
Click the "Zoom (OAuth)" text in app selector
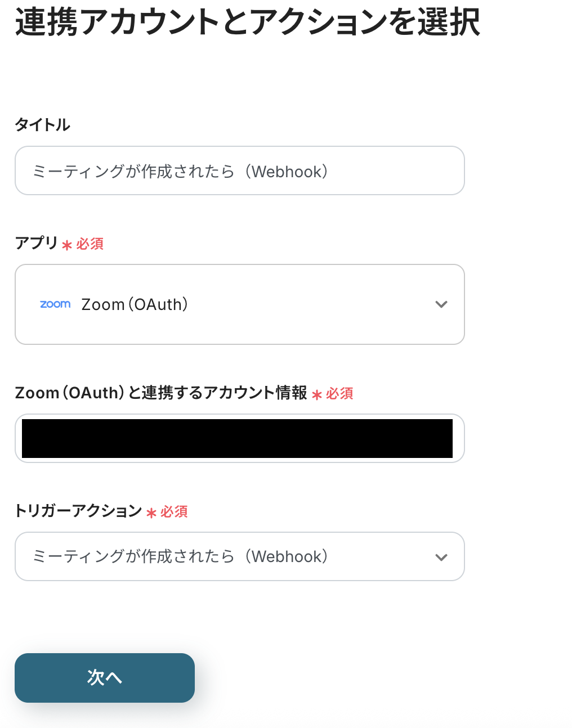click(x=135, y=304)
